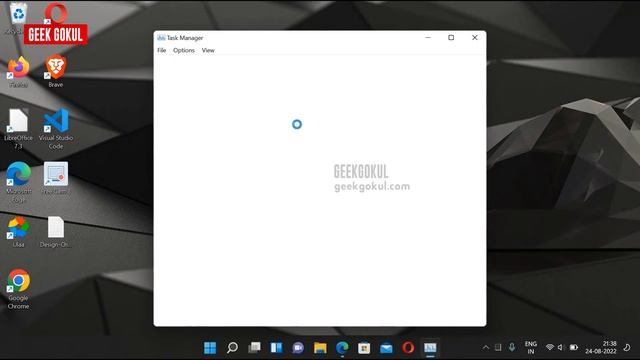Open the Windows Start menu
640x360 pixels.
(210, 348)
